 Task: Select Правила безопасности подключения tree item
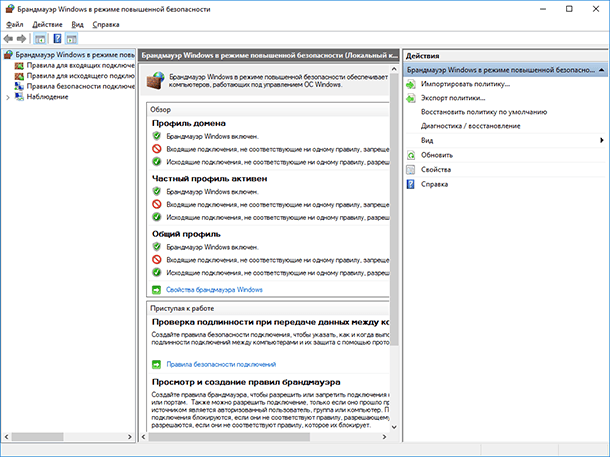click(81, 86)
